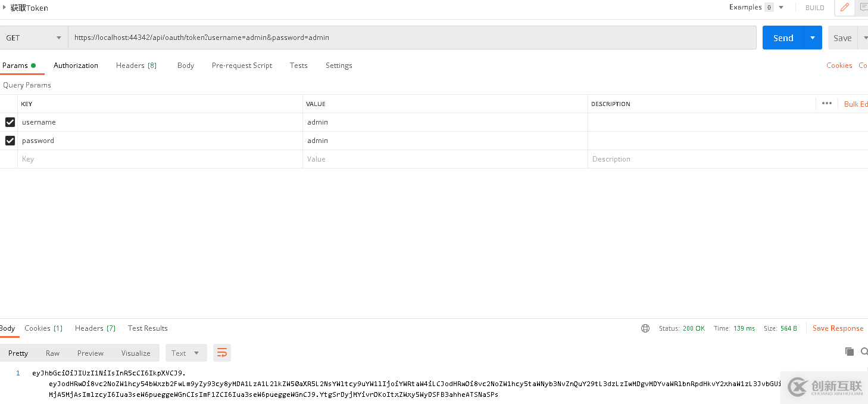868x404 pixels.
Task: Click the admin value for username
Action: (x=445, y=122)
